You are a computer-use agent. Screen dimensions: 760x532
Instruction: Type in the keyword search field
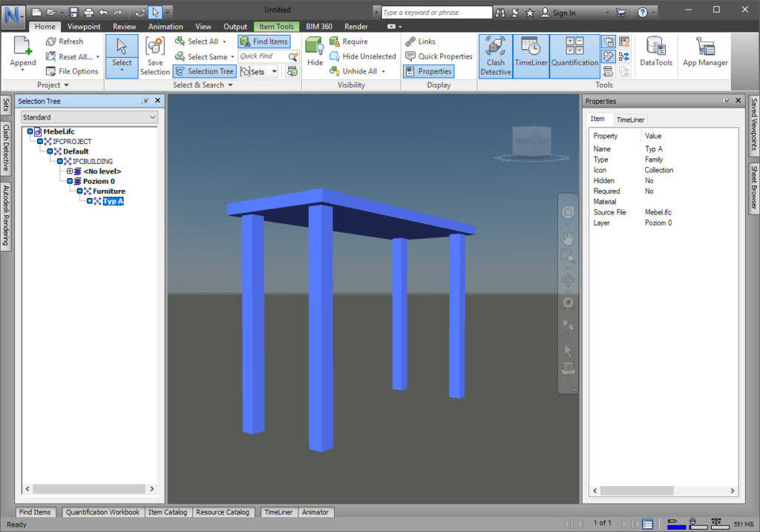[436, 13]
